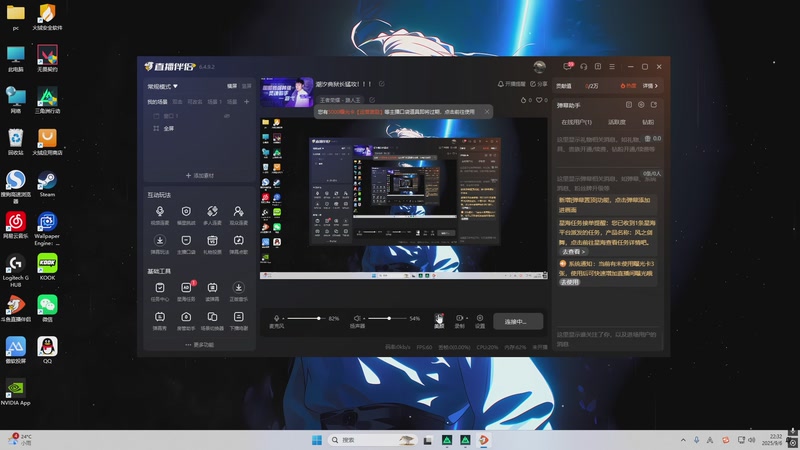Image resolution: width=800 pixels, height=450 pixels.
Task: Open the 场景切换器 tool
Action: (212, 320)
